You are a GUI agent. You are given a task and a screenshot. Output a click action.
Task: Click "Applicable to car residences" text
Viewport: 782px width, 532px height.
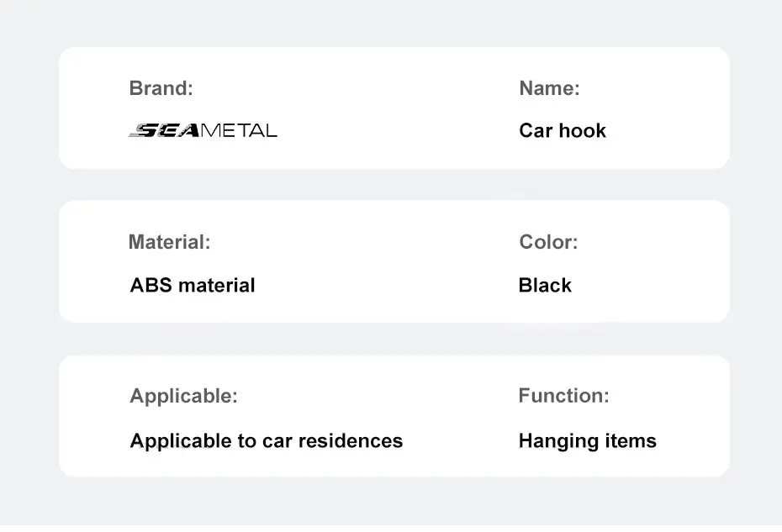pyautogui.click(x=266, y=440)
